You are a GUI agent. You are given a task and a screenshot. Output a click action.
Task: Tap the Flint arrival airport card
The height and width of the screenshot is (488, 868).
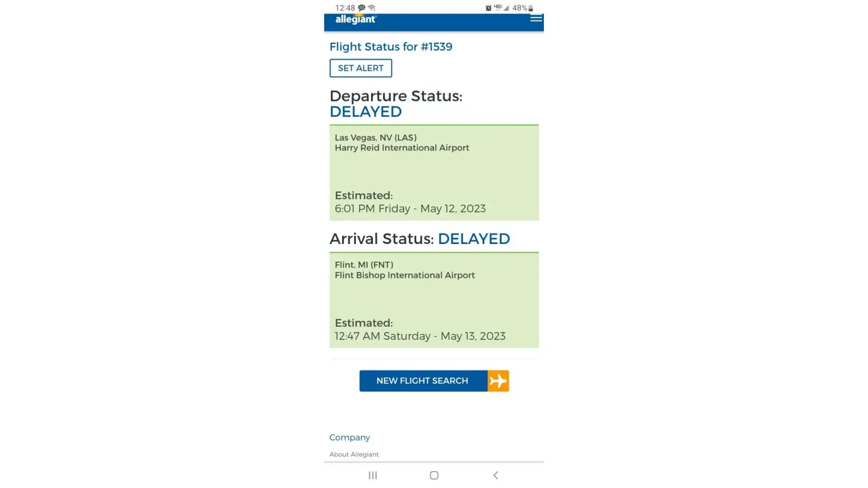[x=434, y=300]
